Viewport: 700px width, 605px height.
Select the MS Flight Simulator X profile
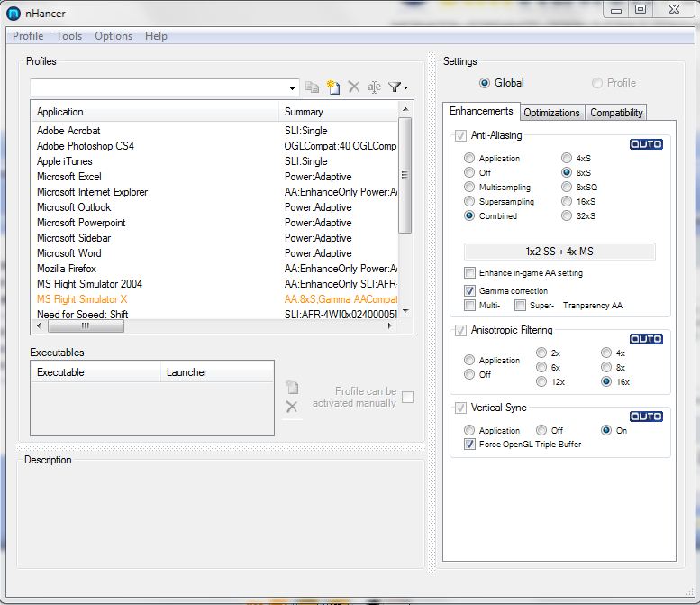82,298
